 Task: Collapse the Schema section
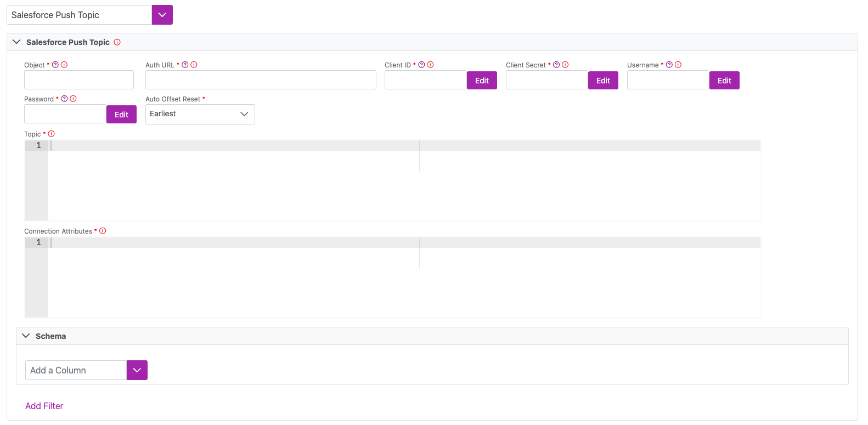click(26, 336)
